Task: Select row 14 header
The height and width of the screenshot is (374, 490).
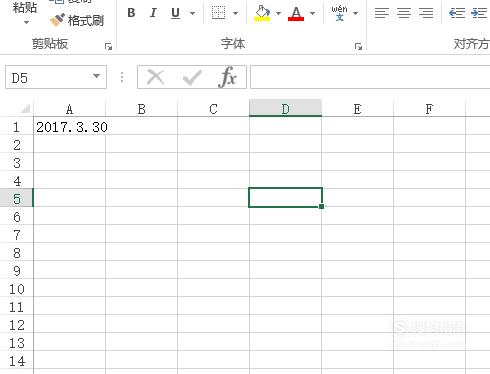Action: pos(16,361)
